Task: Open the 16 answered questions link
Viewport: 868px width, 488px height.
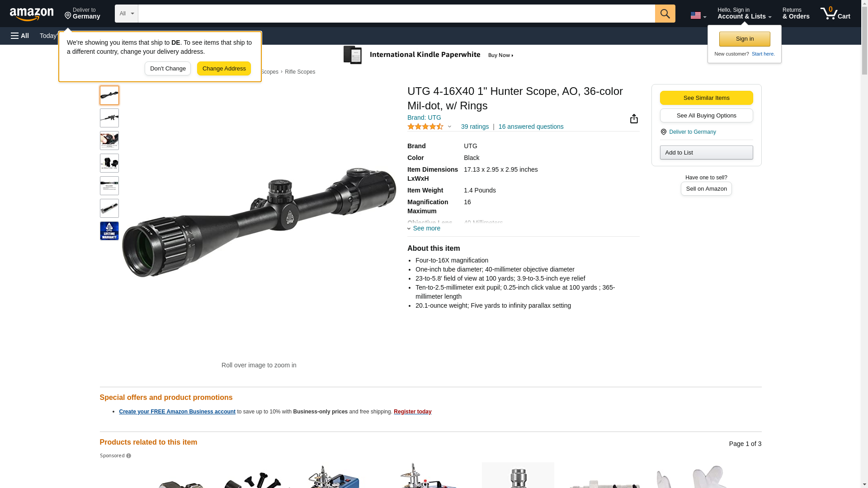Action: (531, 127)
